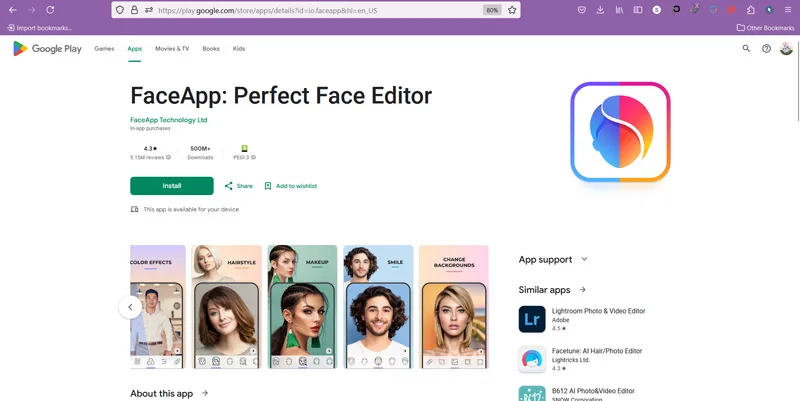Click the Add to wishlist bookmark icon

click(268, 186)
